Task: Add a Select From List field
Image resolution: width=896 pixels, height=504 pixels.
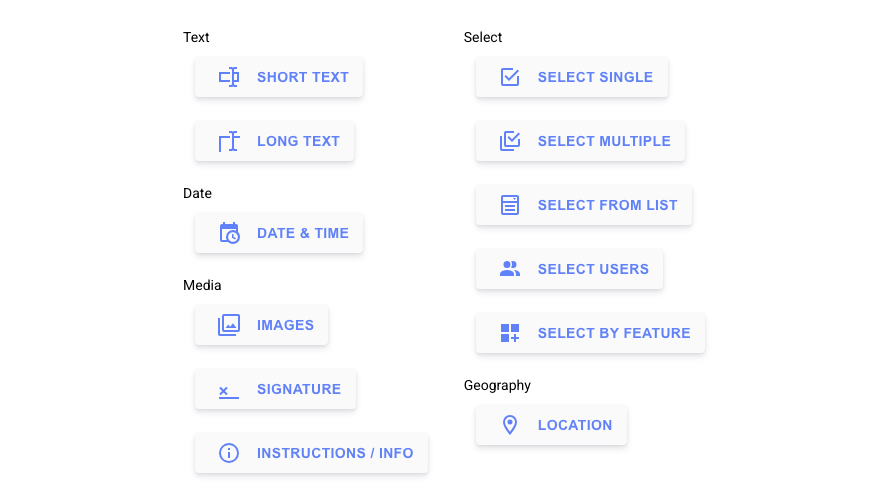Action: [607, 205]
